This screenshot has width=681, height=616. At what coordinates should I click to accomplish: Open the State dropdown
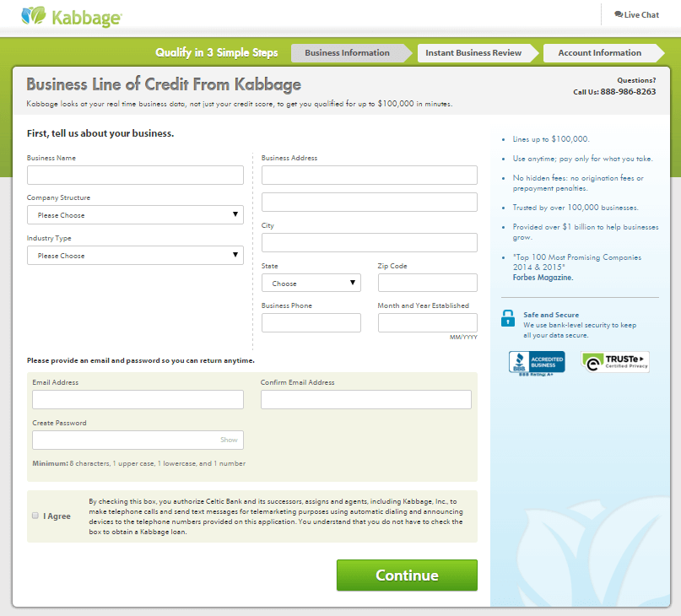(x=311, y=283)
